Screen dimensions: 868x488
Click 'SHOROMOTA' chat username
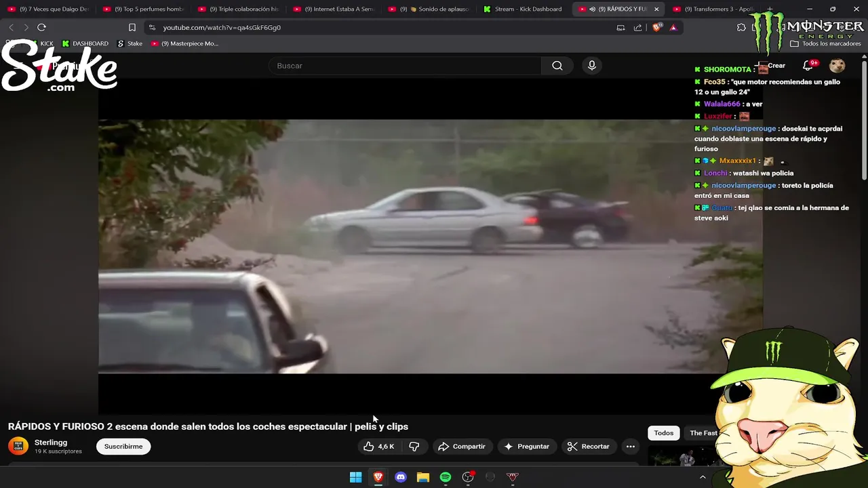pyautogui.click(x=728, y=69)
